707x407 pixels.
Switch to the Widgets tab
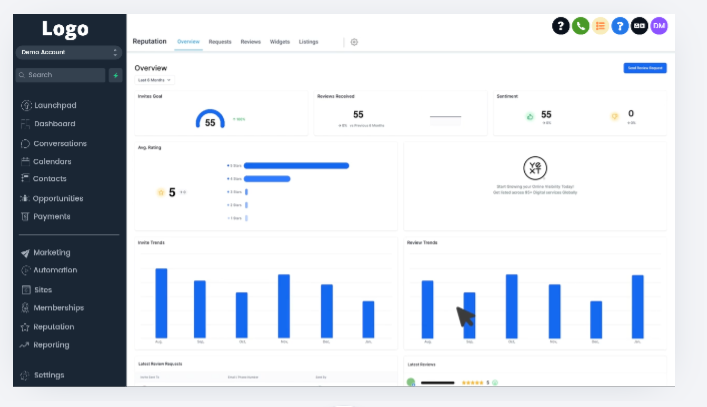point(280,42)
